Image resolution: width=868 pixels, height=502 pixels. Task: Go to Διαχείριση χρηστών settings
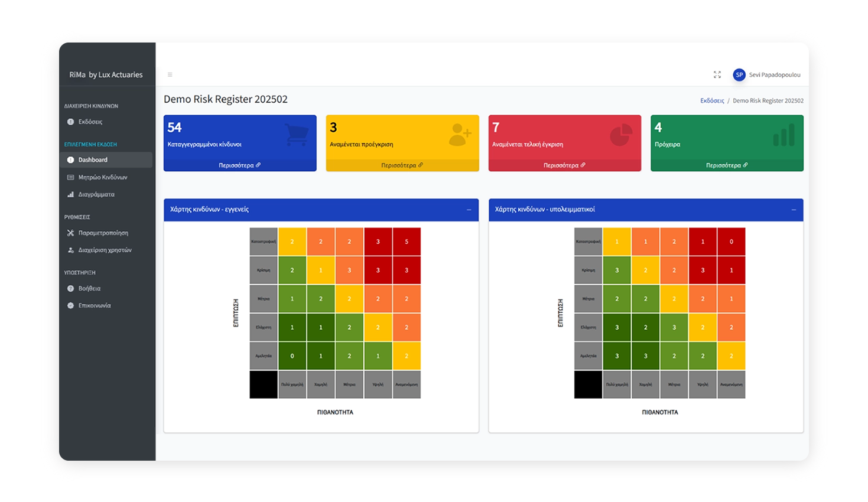point(105,250)
